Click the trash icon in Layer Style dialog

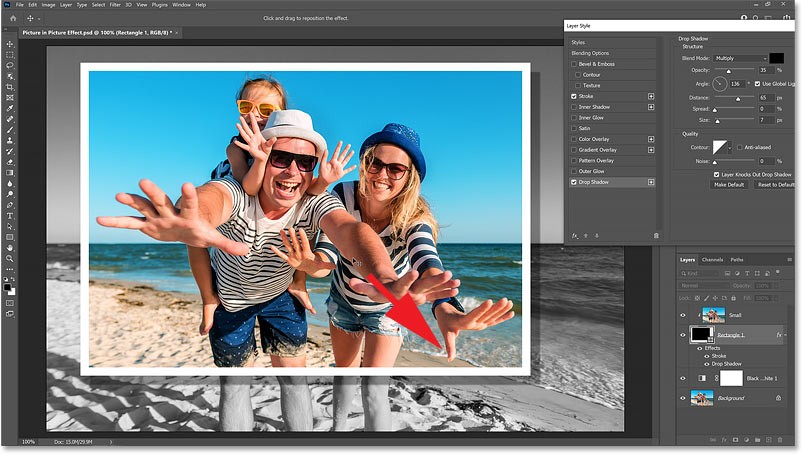coord(656,235)
